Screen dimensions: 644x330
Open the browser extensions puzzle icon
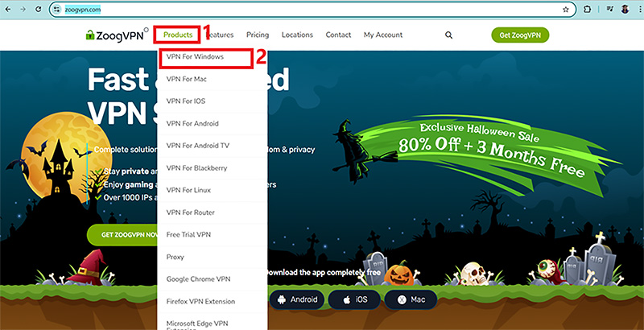588,10
